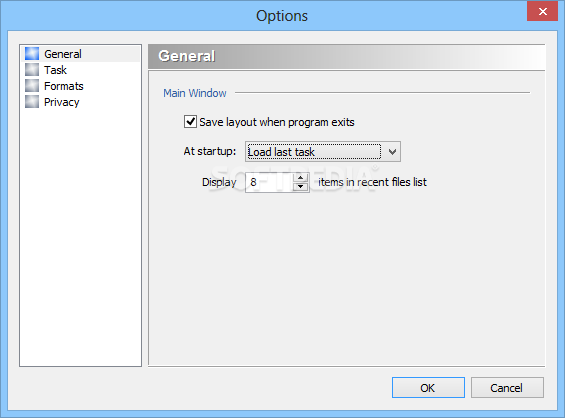Screen dimensions: 565x418
Task: Uncheck Save layout when program exits
Action: (x=190, y=122)
